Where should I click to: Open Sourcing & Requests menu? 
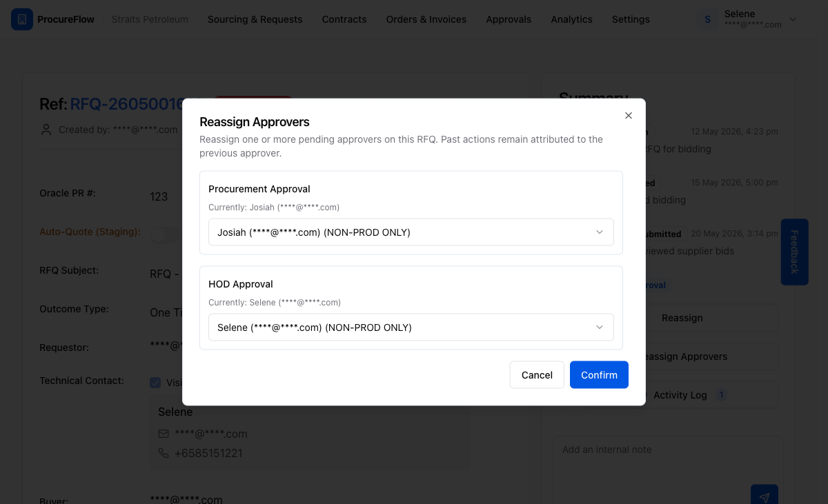click(255, 19)
